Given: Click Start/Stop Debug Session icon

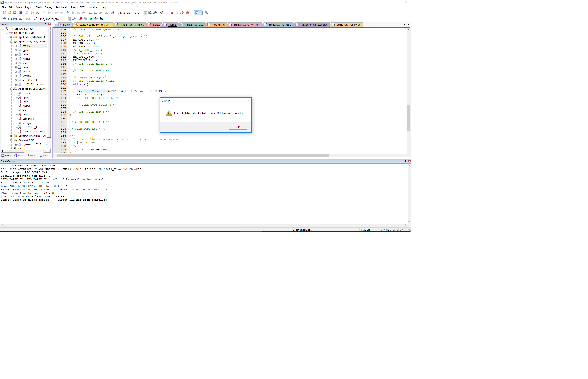Looking at the screenshot, I should [x=162, y=13].
